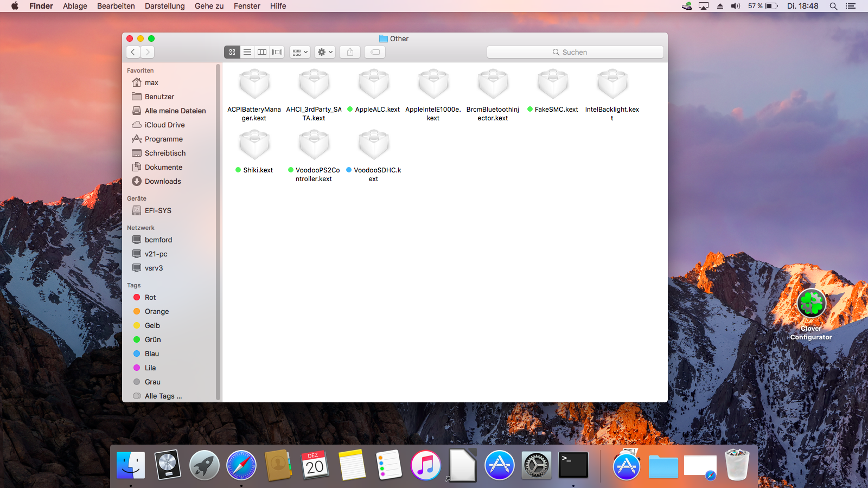Image resolution: width=868 pixels, height=488 pixels.
Task: Open the Hilfe menu
Action: coord(278,6)
